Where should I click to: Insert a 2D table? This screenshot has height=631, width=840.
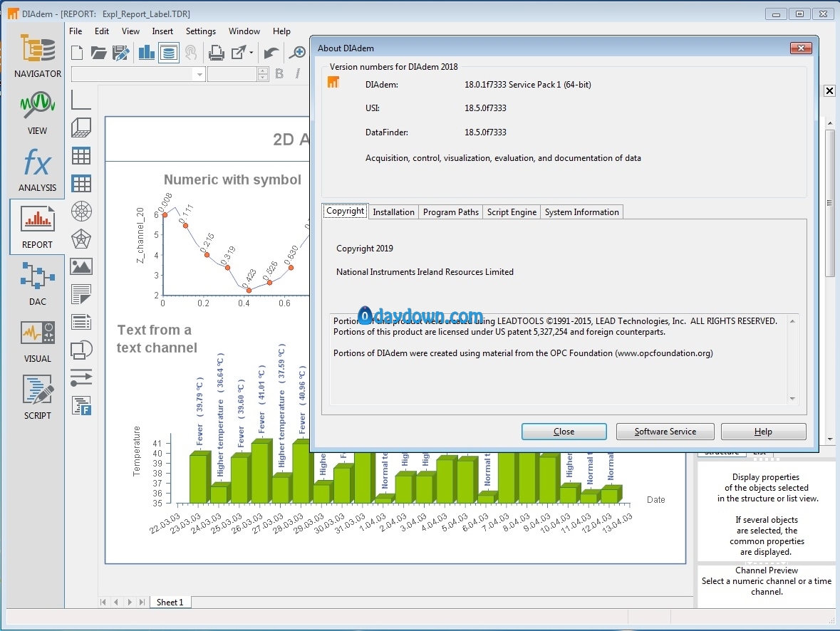tap(81, 156)
